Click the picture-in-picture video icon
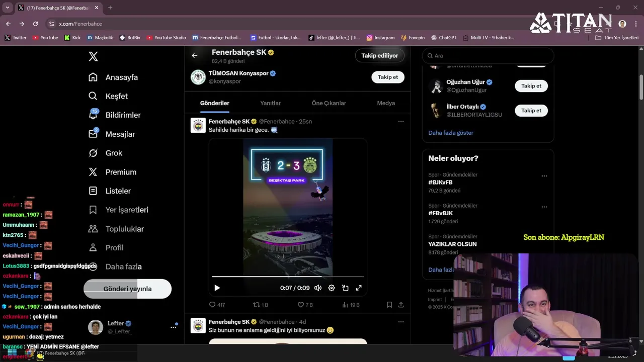Viewport: 644px width, 362px height. coord(345,288)
